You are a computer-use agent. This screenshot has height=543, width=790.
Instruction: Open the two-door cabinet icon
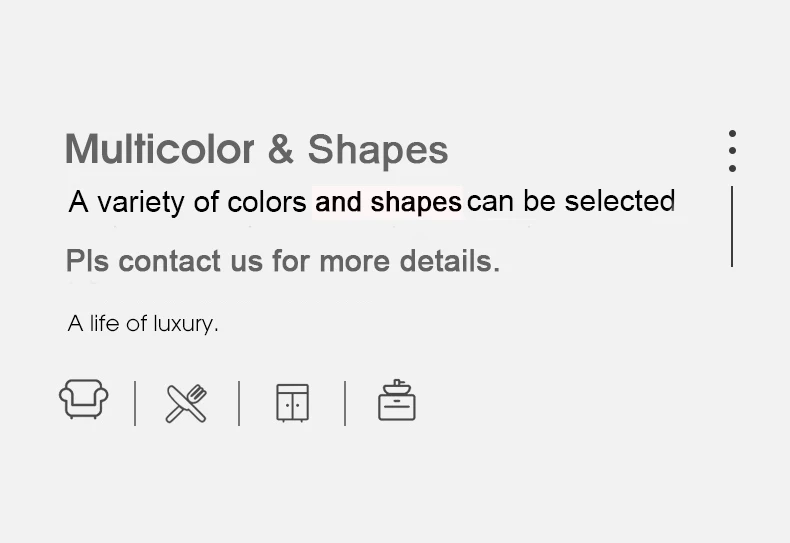coord(292,403)
